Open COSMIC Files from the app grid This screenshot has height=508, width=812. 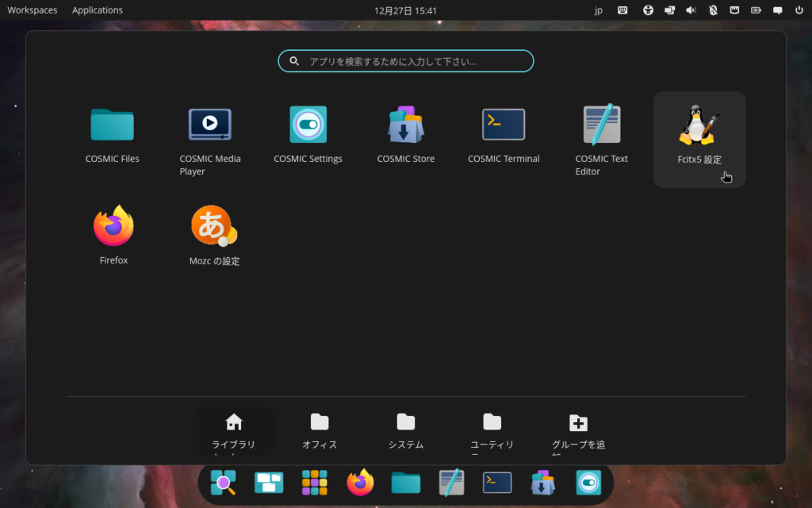tap(112, 135)
